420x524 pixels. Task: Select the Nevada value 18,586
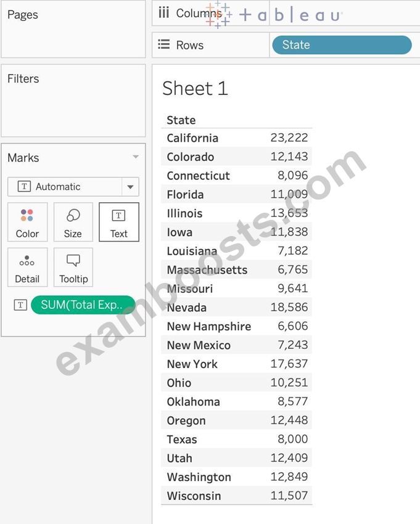289,307
